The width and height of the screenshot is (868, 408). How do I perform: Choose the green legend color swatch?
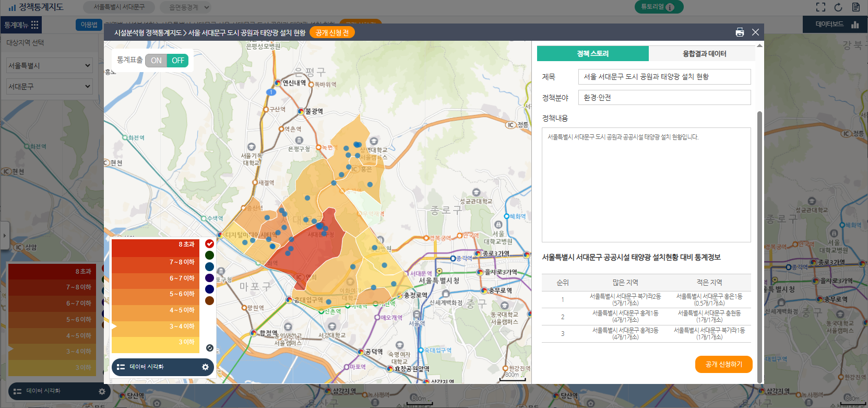point(209,255)
